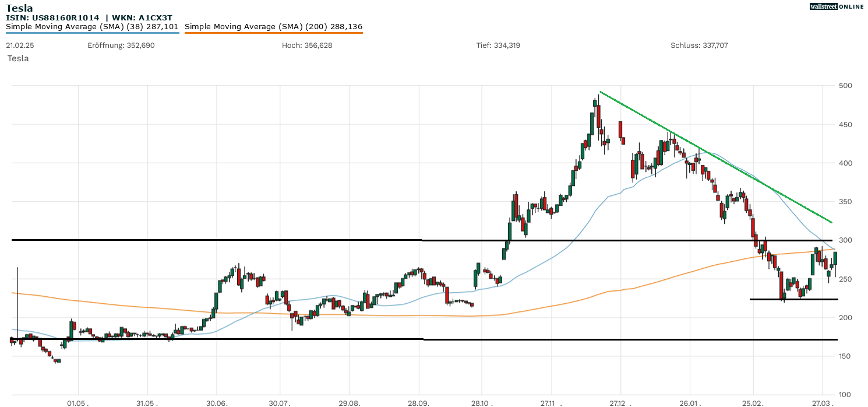The height and width of the screenshot is (407, 868).
Task: Click the 100 label on the price axis
Action: [x=845, y=395]
